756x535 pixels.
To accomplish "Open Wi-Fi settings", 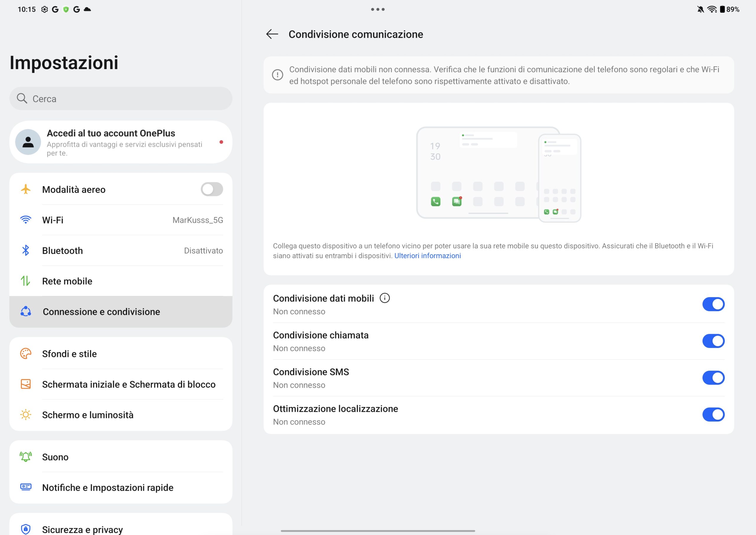I will click(x=121, y=220).
